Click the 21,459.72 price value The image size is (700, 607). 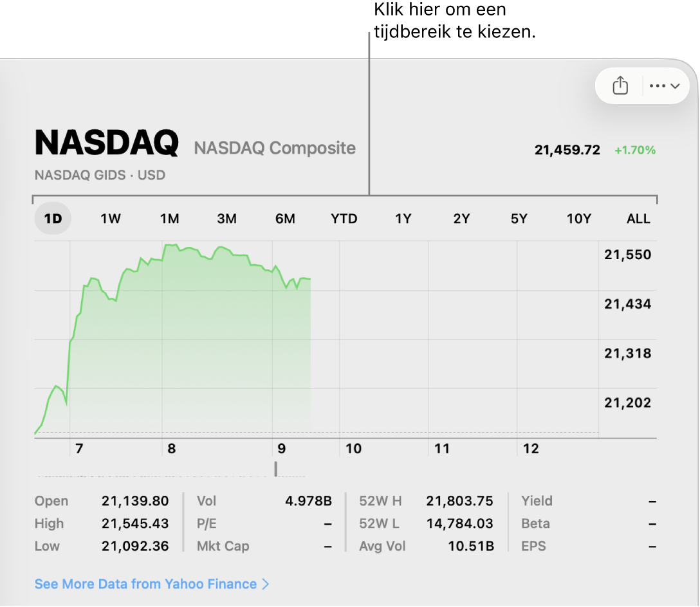[567, 150]
